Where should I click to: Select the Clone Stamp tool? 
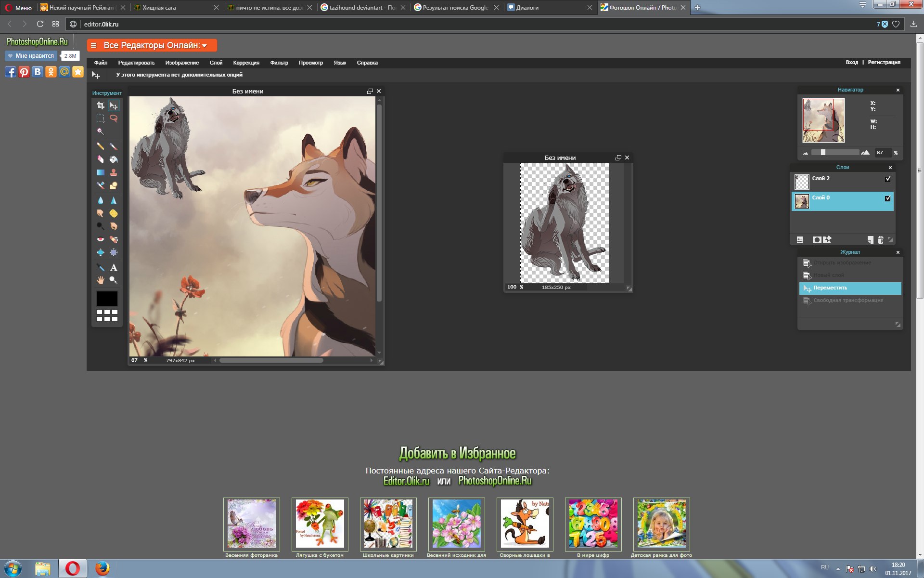(114, 172)
